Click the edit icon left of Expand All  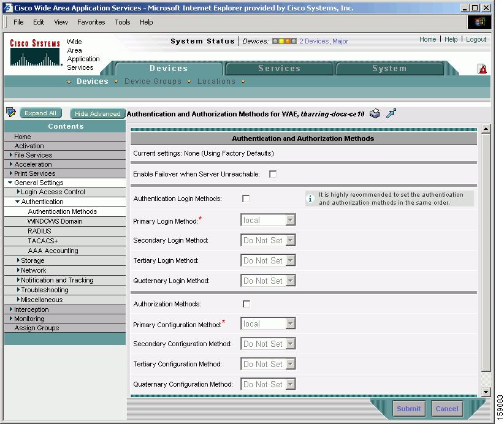tap(11, 112)
